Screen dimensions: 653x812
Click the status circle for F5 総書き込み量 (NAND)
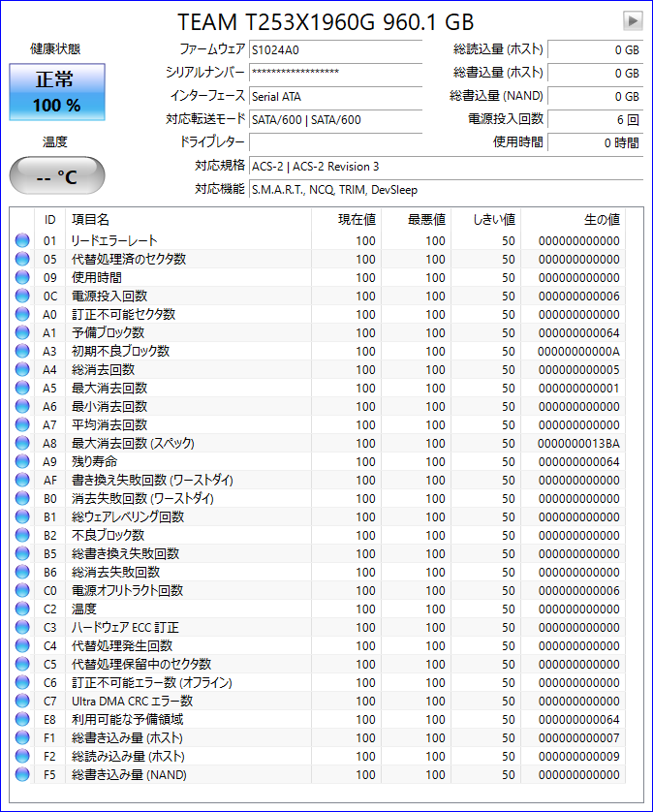pyautogui.click(x=22, y=774)
